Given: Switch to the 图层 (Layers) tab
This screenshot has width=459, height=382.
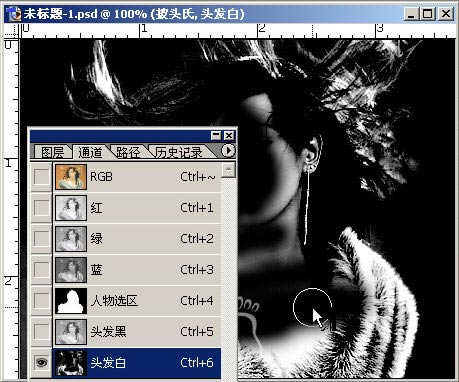Looking at the screenshot, I should click(x=52, y=152).
